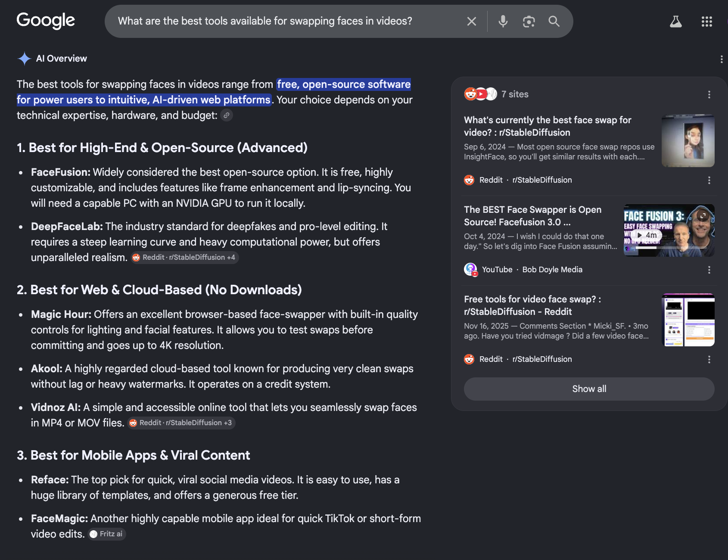Click the heading 'Best for High-End & Open-Source'

point(162,148)
